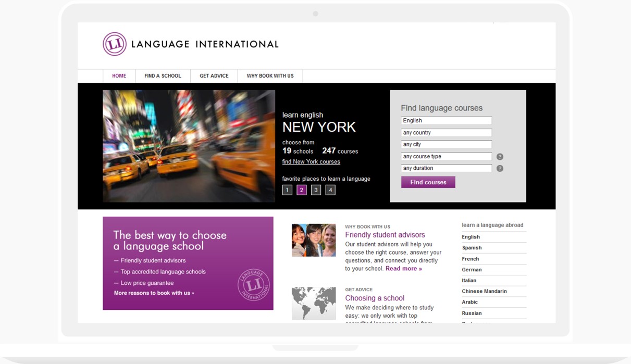Open the English language dropdown
The height and width of the screenshot is (364, 631).
[x=446, y=121]
